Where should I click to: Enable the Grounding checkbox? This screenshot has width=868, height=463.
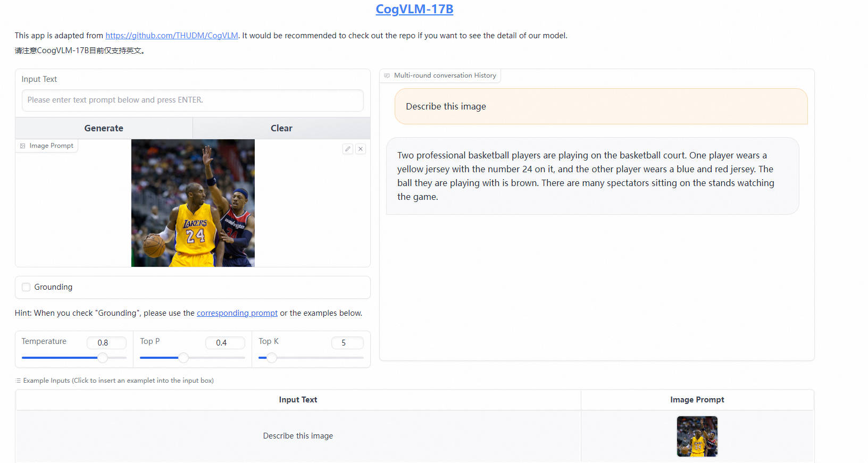tap(26, 287)
